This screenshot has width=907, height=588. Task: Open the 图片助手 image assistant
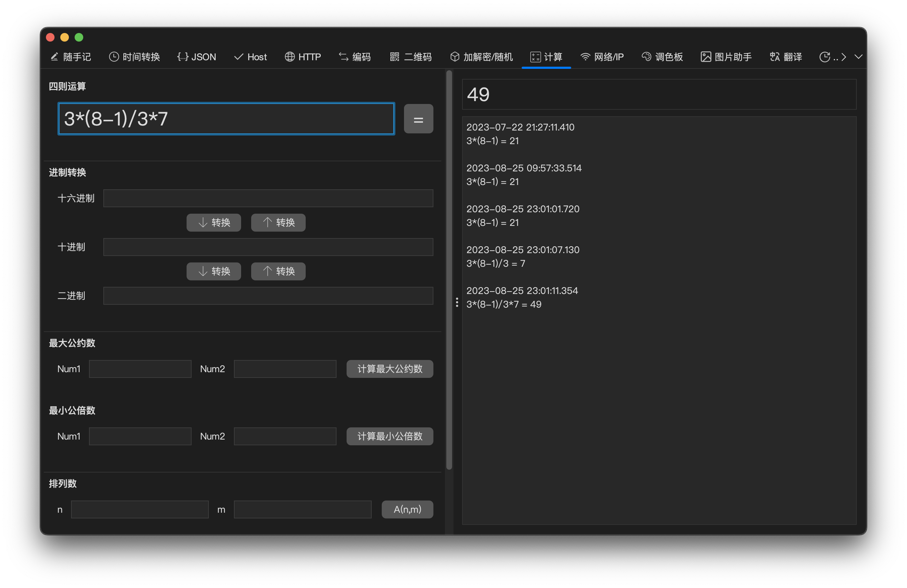(x=725, y=57)
